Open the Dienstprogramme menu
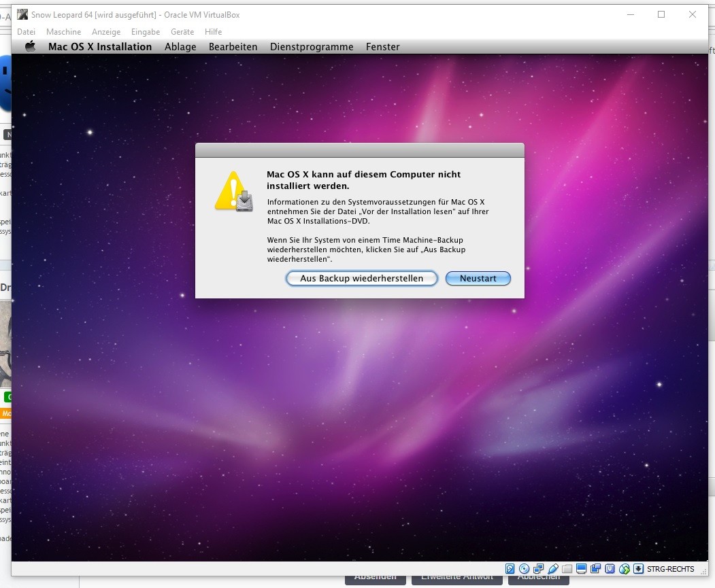The height and width of the screenshot is (588, 715). pyautogui.click(x=312, y=47)
